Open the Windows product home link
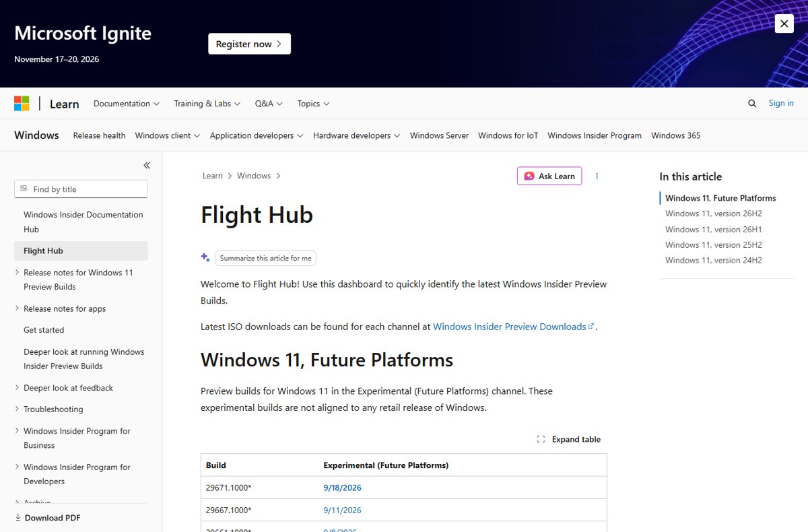 pyautogui.click(x=36, y=135)
